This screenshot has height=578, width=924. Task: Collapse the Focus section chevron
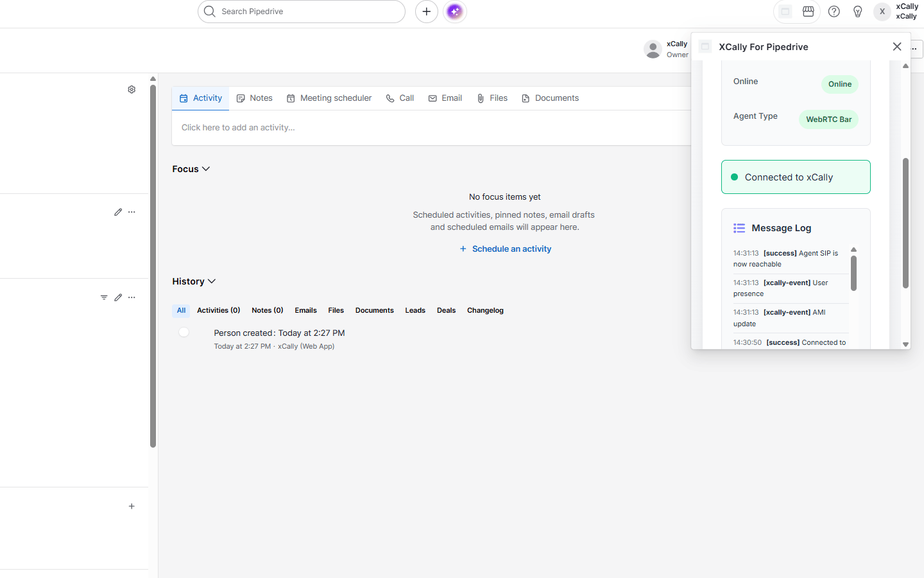[206, 169]
